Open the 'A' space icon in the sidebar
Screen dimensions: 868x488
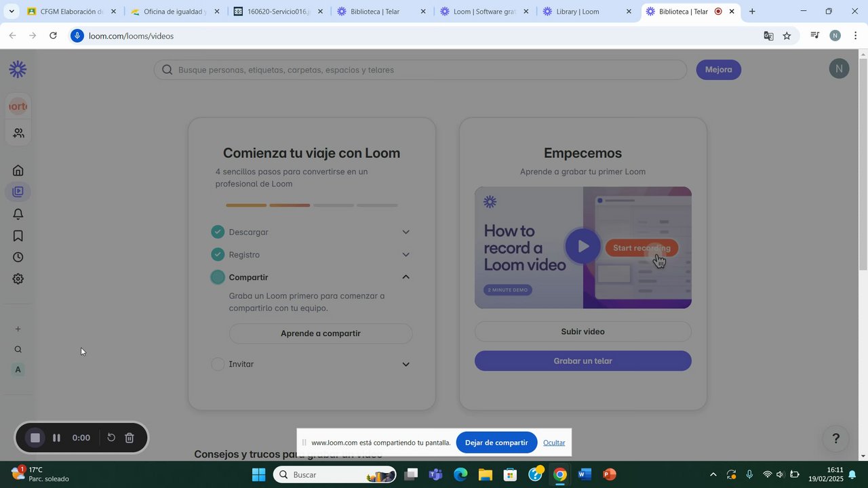point(18,369)
